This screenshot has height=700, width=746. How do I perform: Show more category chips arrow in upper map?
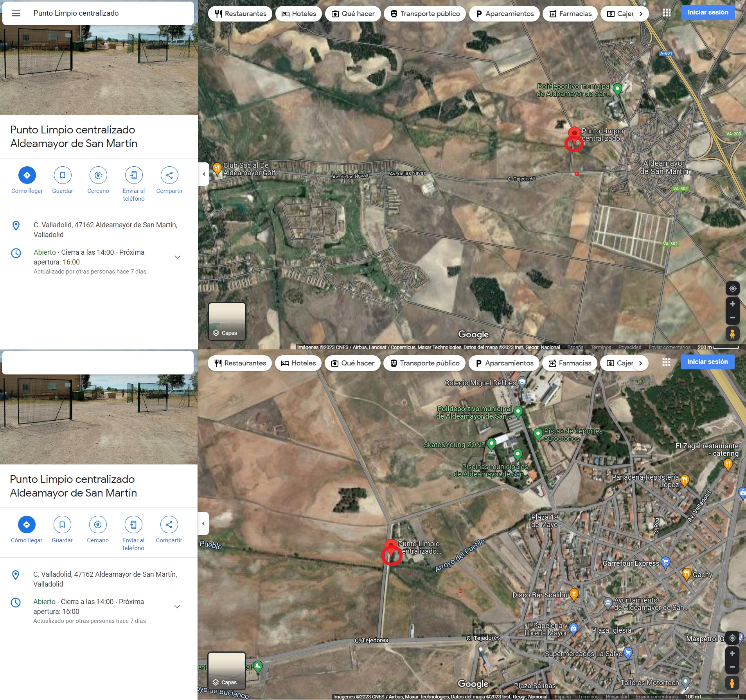point(641,14)
